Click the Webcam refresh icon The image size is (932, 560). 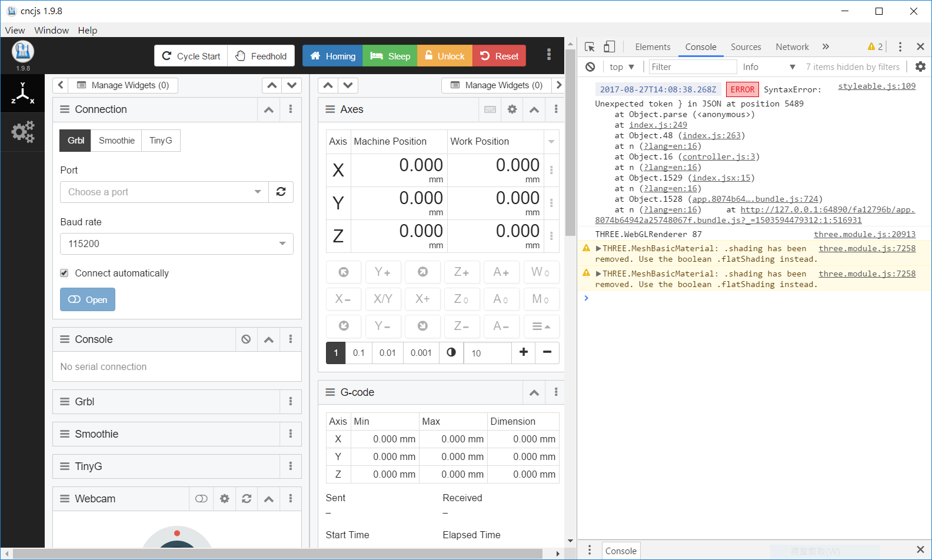click(247, 499)
